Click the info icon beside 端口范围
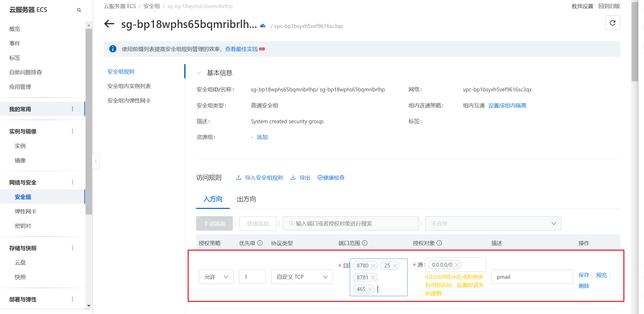 [365, 243]
